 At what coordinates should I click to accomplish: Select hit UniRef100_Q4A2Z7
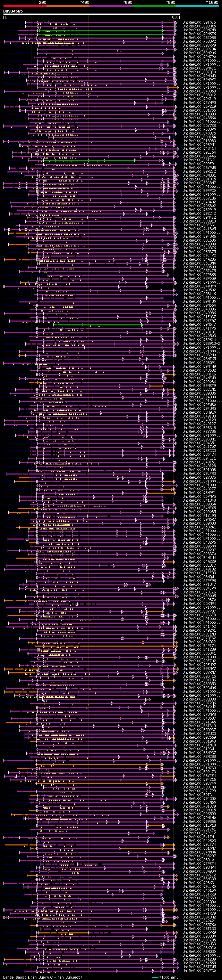click(x=199, y=489)
